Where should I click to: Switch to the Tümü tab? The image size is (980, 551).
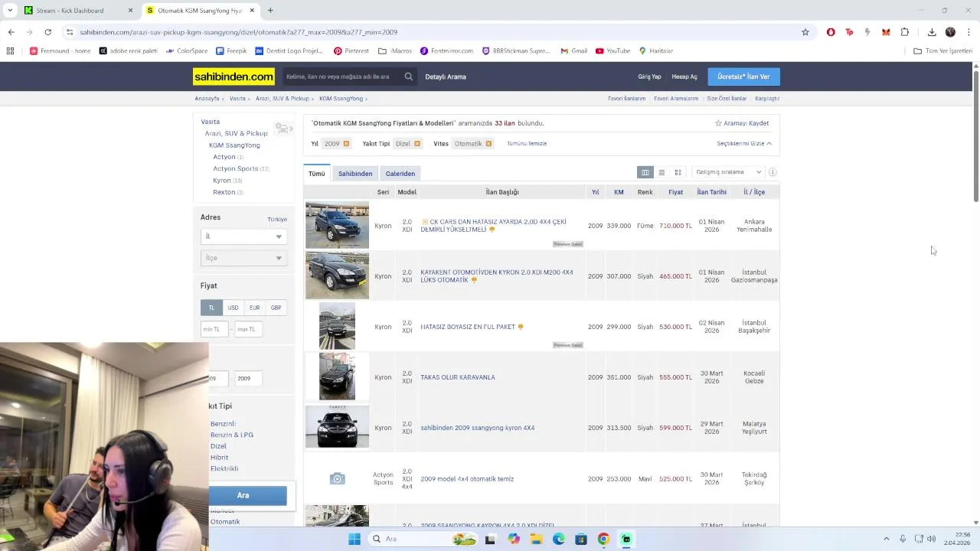316,174
